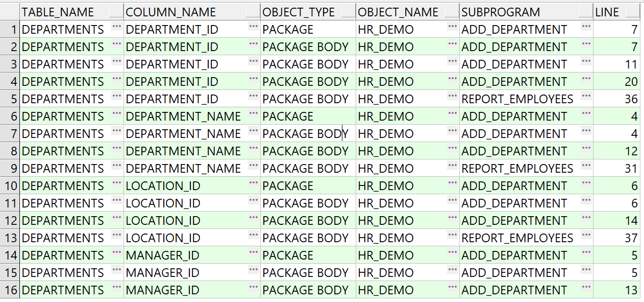Click PACKAGE BODY cell in row 7

[x=308, y=134]
